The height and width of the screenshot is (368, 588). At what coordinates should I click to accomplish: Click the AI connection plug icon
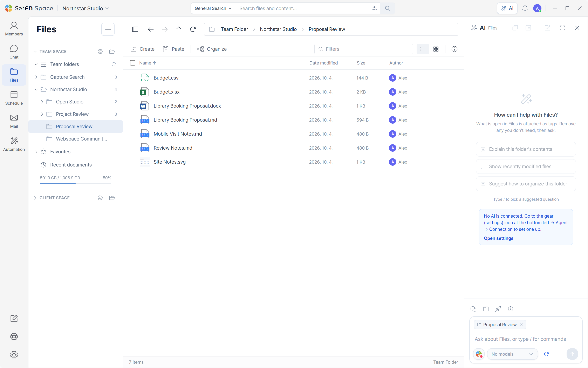(x=498, y=309)
